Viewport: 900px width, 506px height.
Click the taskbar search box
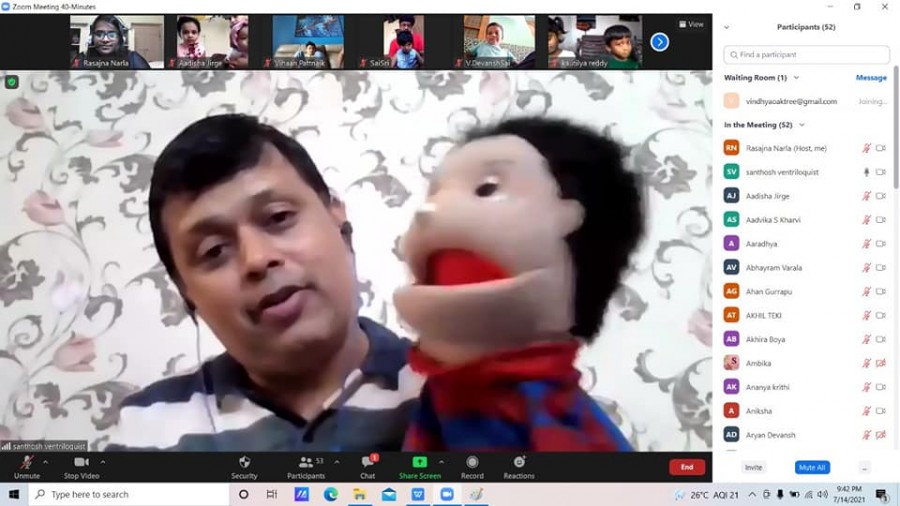click(x=129, y=495)
